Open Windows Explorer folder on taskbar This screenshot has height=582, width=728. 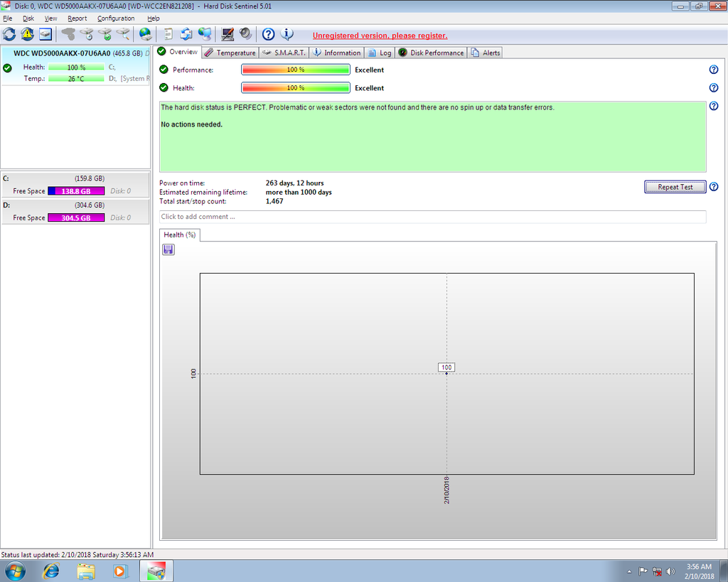point(86,571)
